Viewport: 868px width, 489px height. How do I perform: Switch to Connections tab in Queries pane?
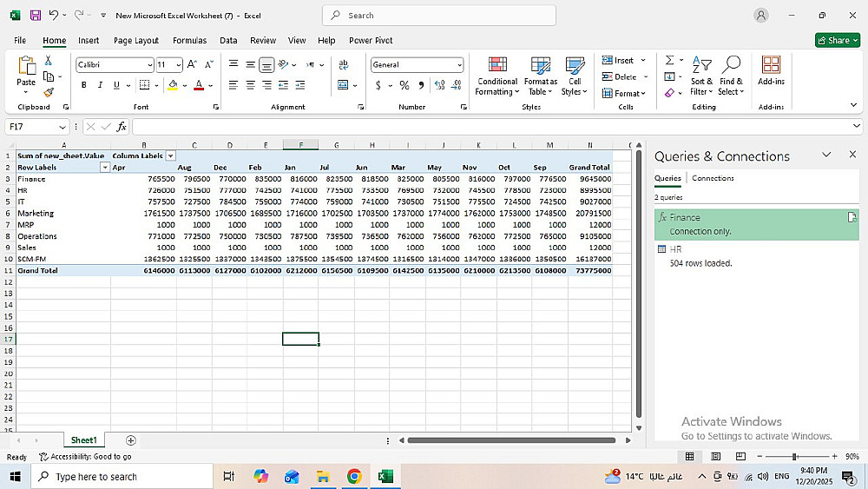click(713, 178)
